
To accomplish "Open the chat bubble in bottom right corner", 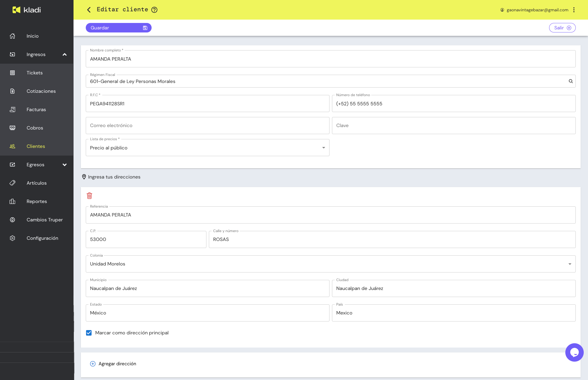I will coord(574,352).
